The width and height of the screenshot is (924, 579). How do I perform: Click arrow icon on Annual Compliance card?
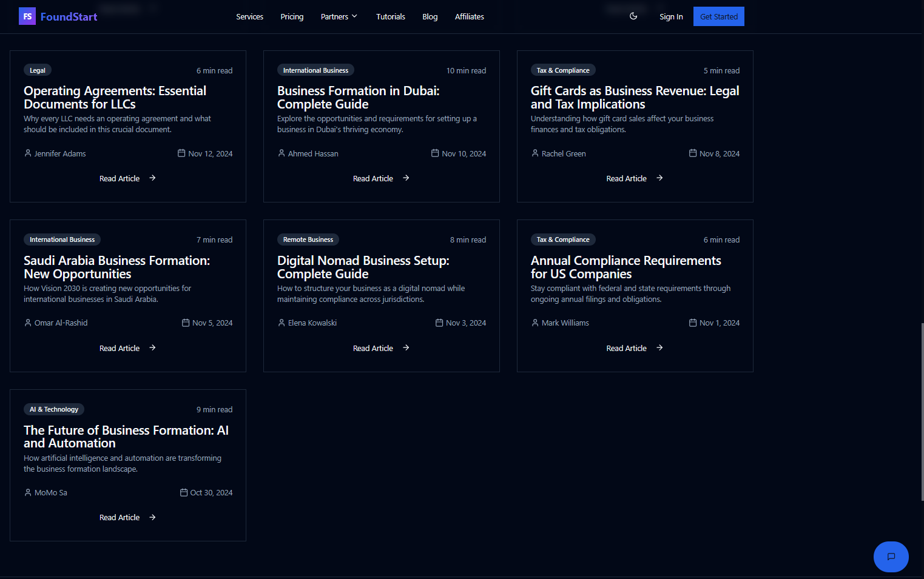click(x=659, y=348)
